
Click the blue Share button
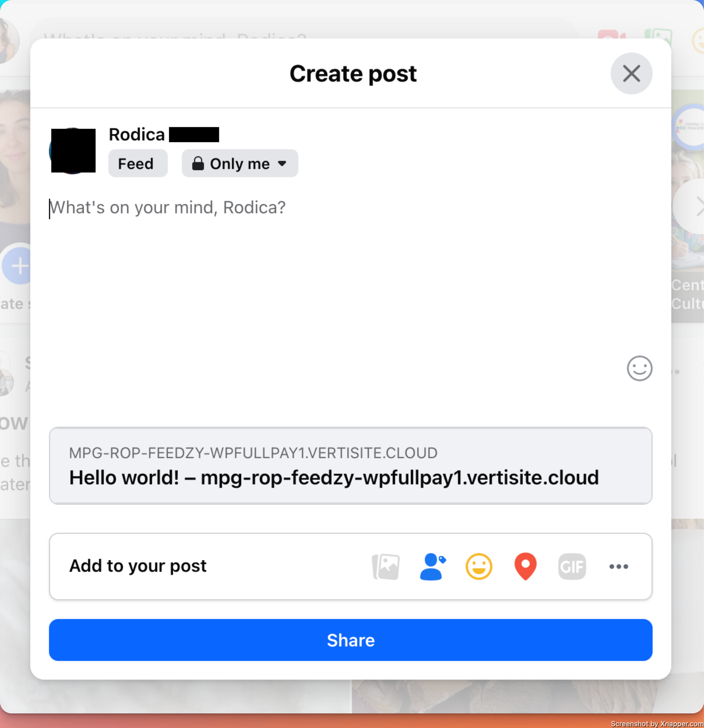pyautogui.click(x=350, y=639)
